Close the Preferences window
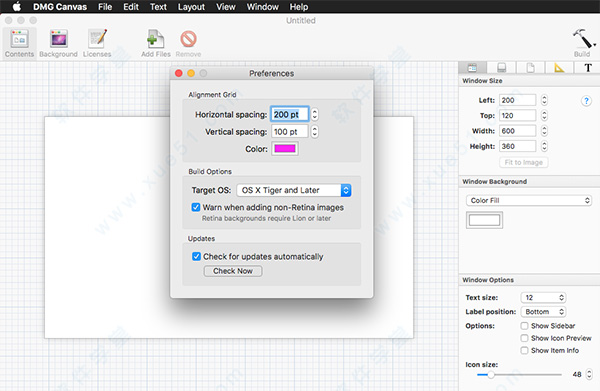Viewport: 600px width, 391px height. point(179,73)
